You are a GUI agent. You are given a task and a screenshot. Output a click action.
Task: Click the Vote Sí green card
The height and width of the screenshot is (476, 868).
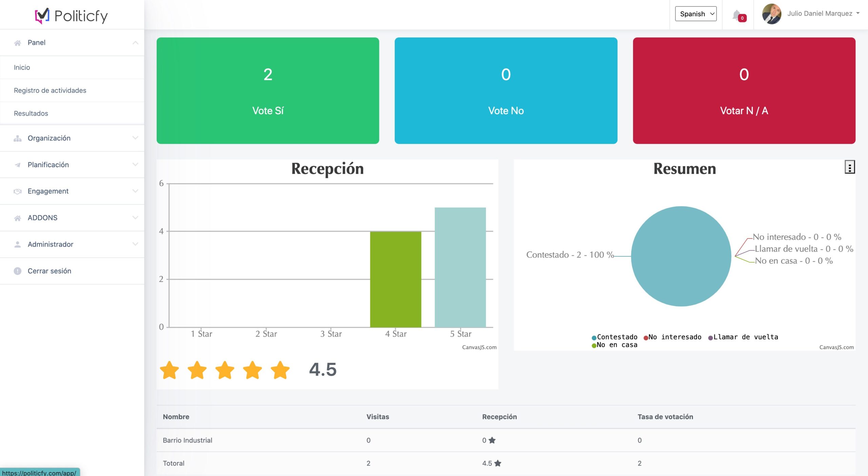[268, 91]
